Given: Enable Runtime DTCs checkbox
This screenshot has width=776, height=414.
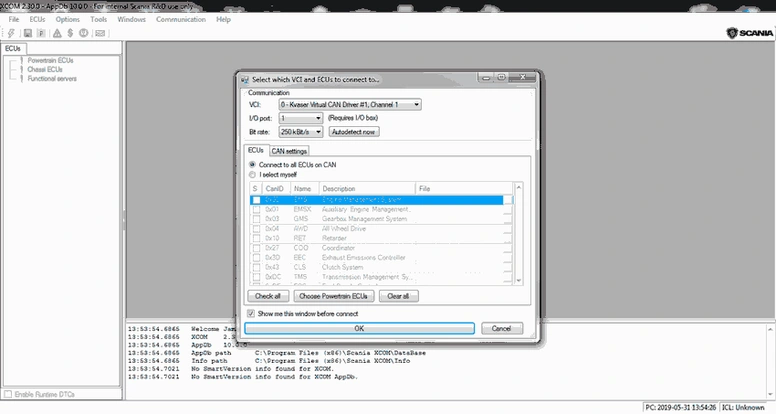Looking at the screenshot, I should 8,394.
